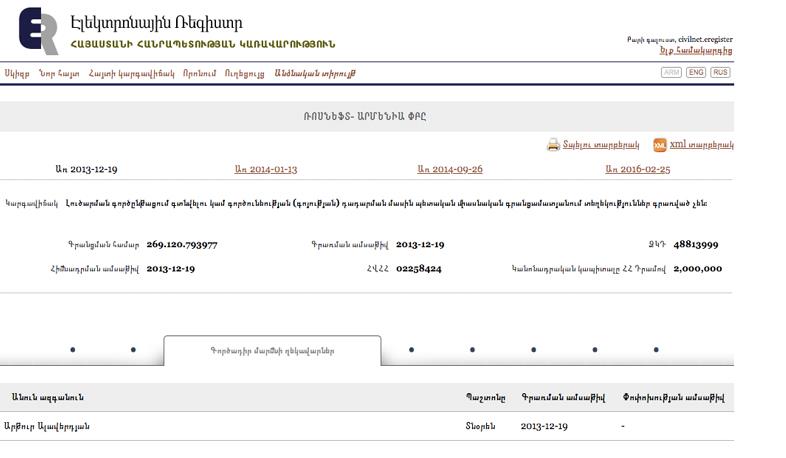
Task: Click the Electronic Register ER logo
Action: point(38,30)
